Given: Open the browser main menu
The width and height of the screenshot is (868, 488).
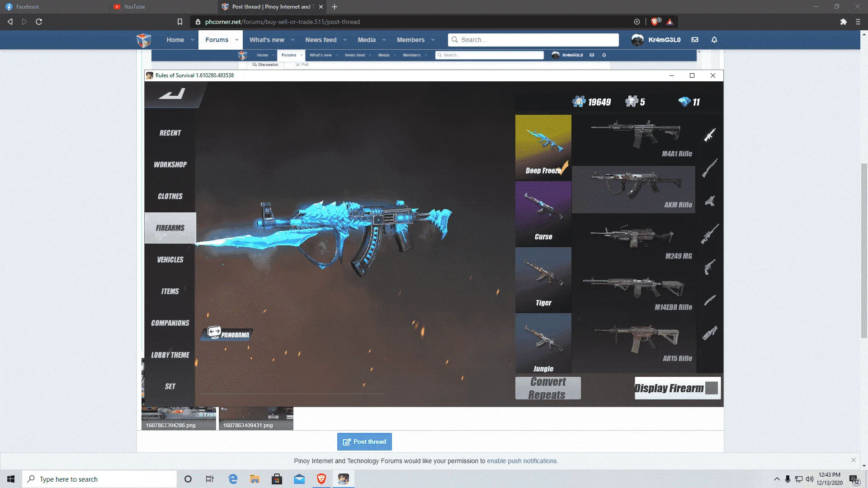Looking at the screenshot, I should pos(858,22).
